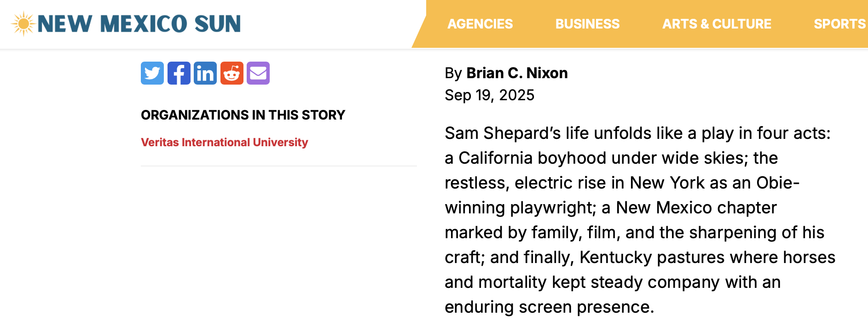Share the article on Twitter
This screenshot has width=868, height=332.
click(152, 73)
